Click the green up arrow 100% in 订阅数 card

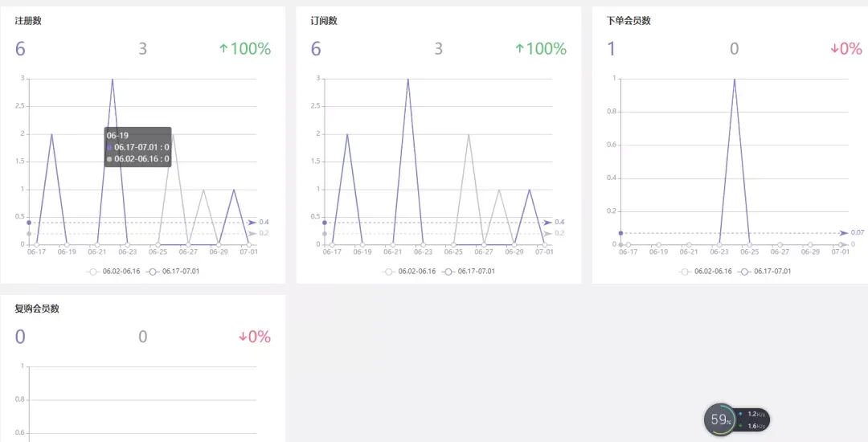(540, 49)
